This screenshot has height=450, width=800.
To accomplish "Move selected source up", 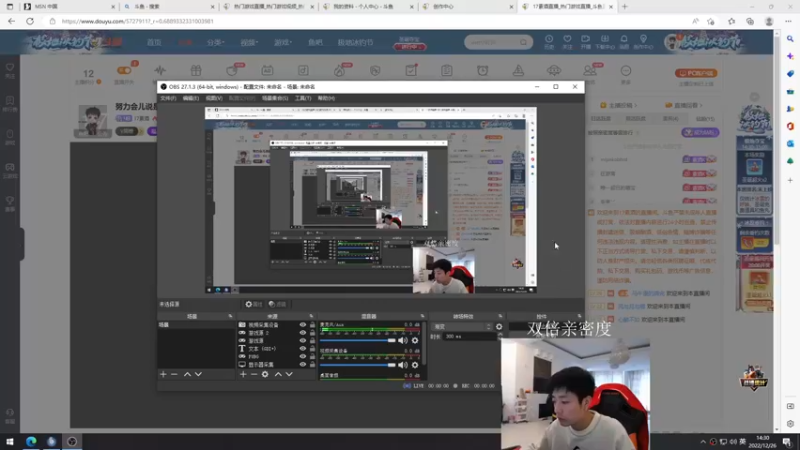I will click(278, 374).
